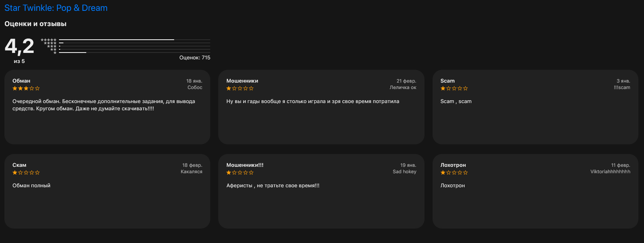Select reviewer name Sad hokey
Viewport: 644px width, 243px height.
click(x=404, y=172)
